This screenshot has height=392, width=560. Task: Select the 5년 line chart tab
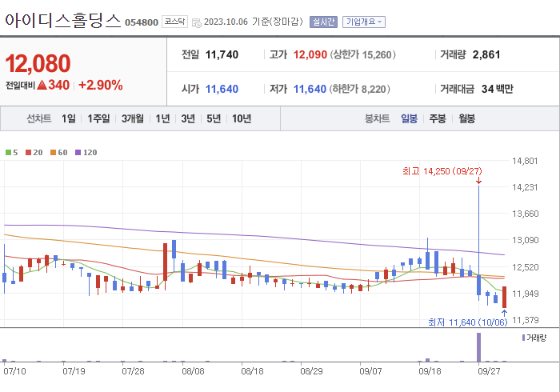pyautogui.click(x=214, y=118)
